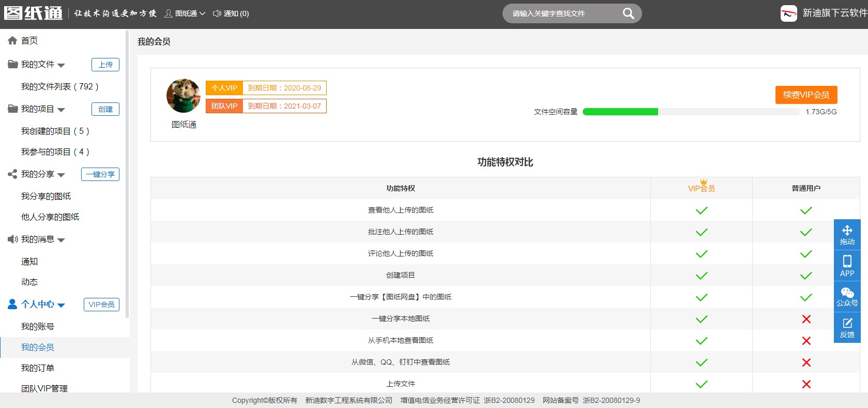Open the APP download widget
The image size is (868, 408).
[847, 266]
